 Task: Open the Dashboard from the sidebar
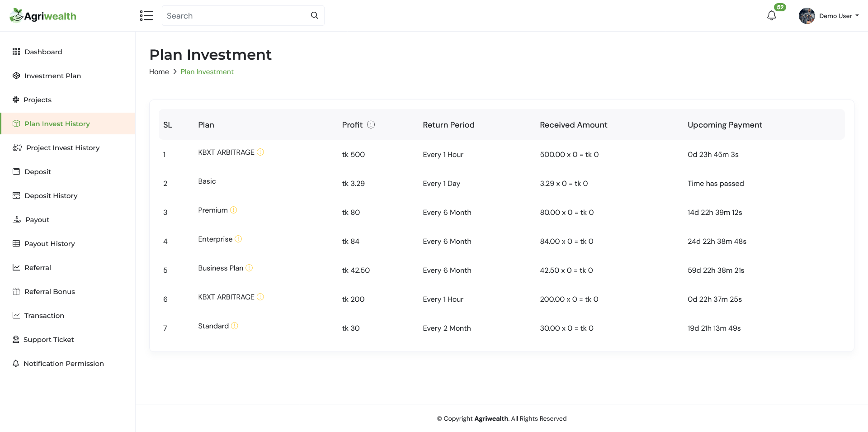tap(43, 52)
